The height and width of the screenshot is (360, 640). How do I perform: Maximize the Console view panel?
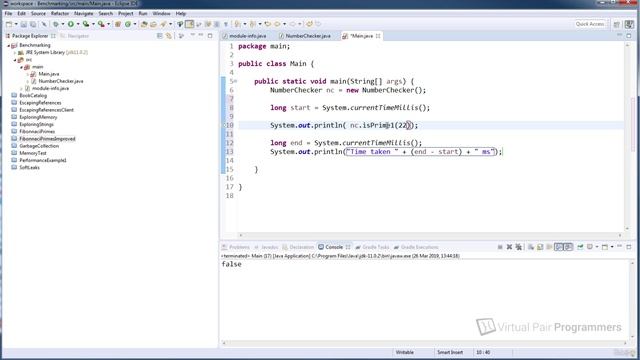pyautogui.click(x=629, y=247)
